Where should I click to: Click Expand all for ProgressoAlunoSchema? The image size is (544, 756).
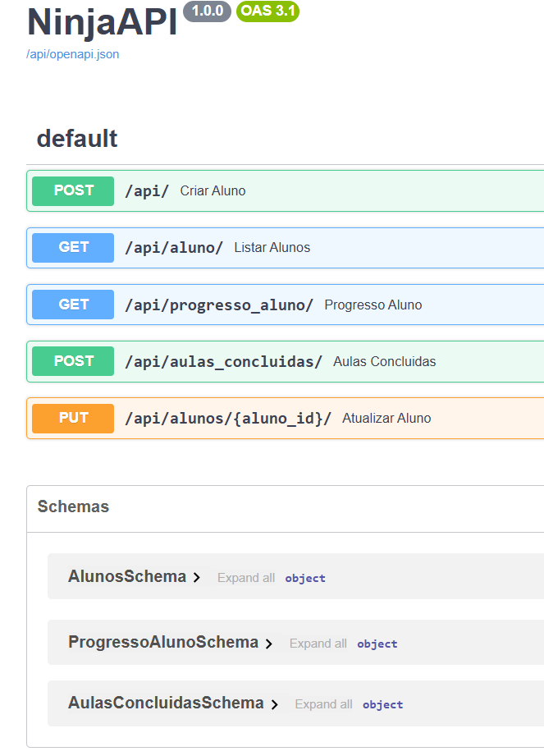click(318, 644)
